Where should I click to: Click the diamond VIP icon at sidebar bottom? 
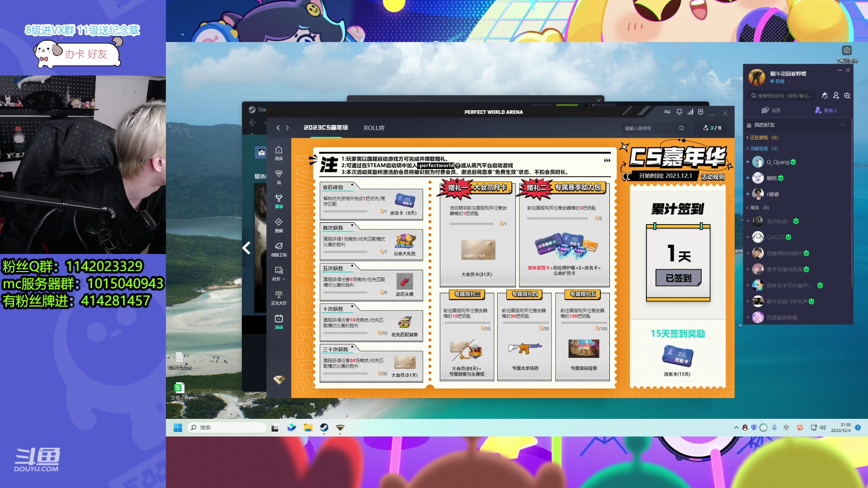(279, 380)
